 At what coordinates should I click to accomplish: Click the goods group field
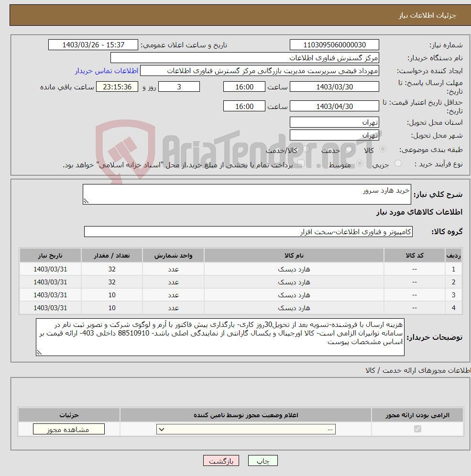[248, 232]
